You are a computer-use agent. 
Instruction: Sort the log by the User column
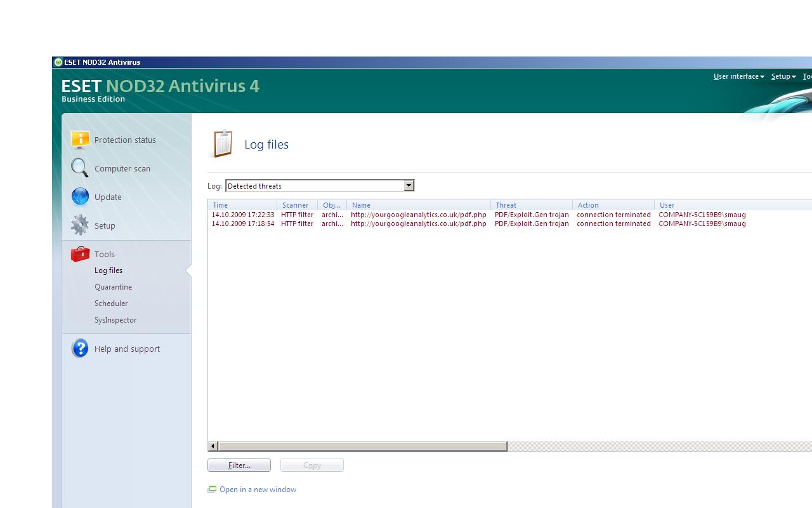point(733,205)
